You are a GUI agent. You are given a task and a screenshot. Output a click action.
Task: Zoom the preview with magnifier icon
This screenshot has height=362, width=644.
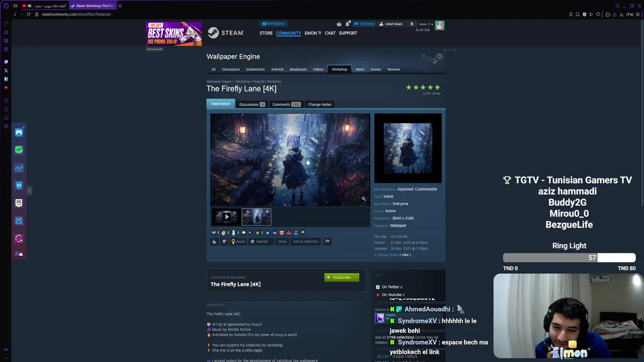[x=364, y=199]
